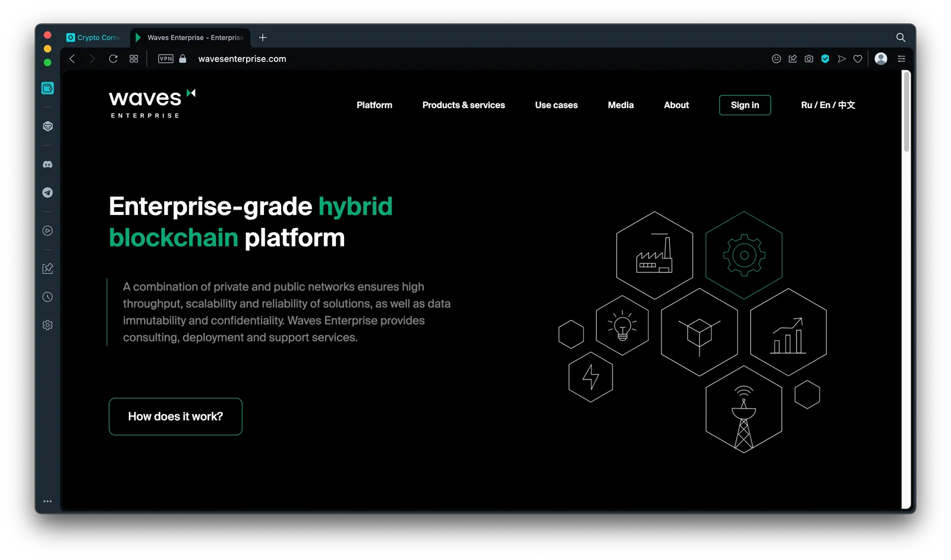Click the How does it work? button
Viewport: 951px width, 560px height.
tap(175, 416)
